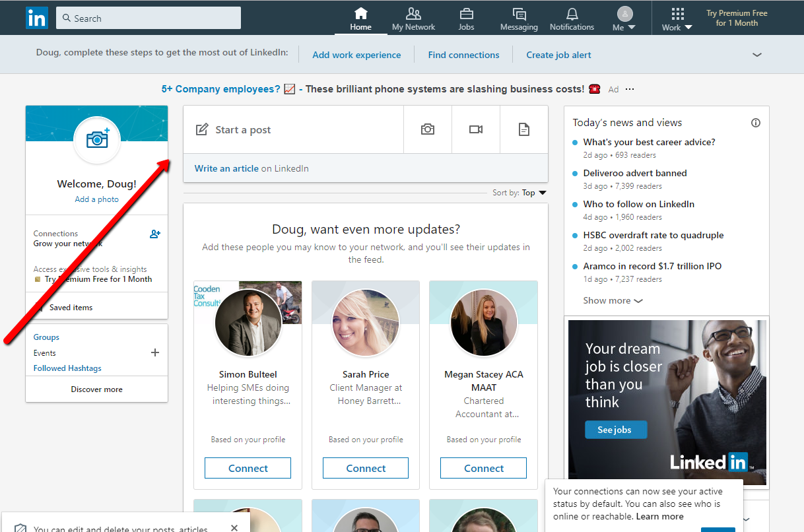This screenshot has width=804, height=532.
Task: Open 'What's your best career advice?' story
Action: point(649,142)
